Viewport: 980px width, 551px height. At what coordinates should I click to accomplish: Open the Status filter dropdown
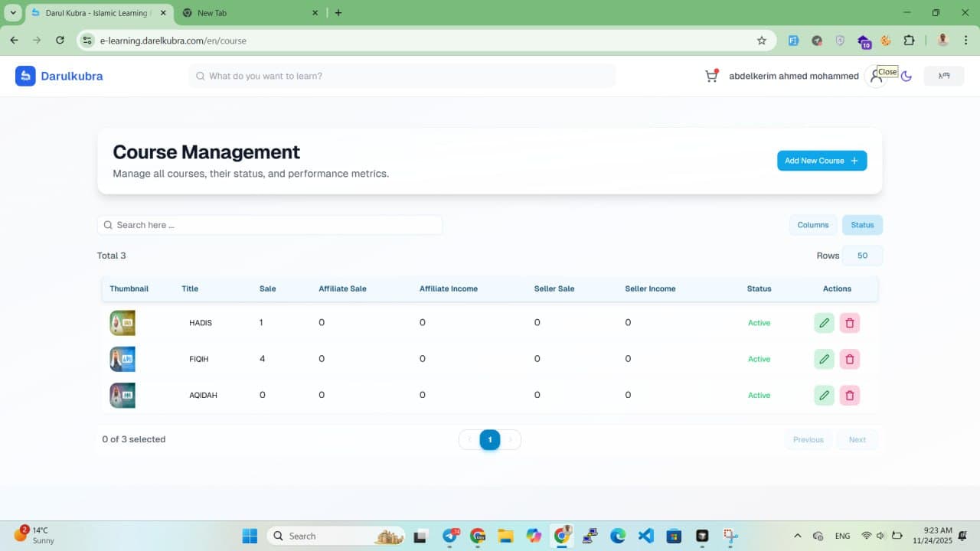pos(862,225)
